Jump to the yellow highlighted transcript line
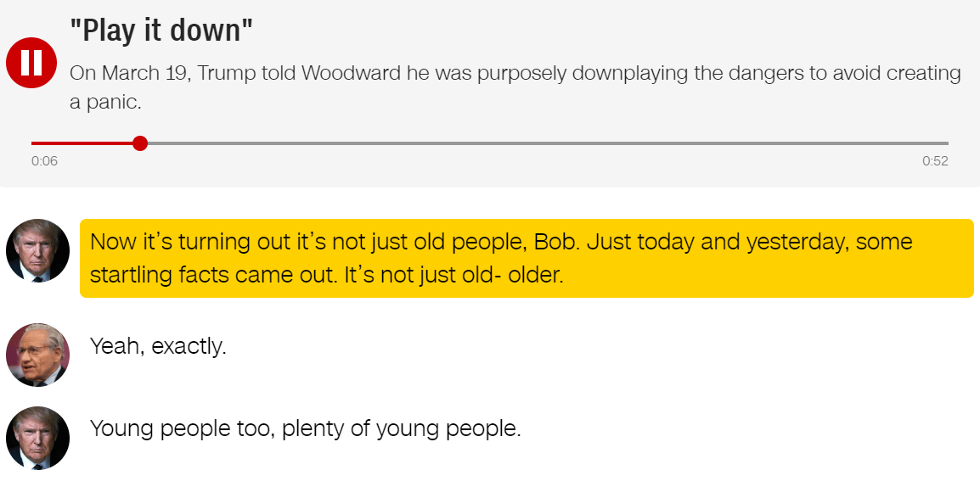Viewport: 980px width, 498px height. pyautogui.click(x=527, y=259)
